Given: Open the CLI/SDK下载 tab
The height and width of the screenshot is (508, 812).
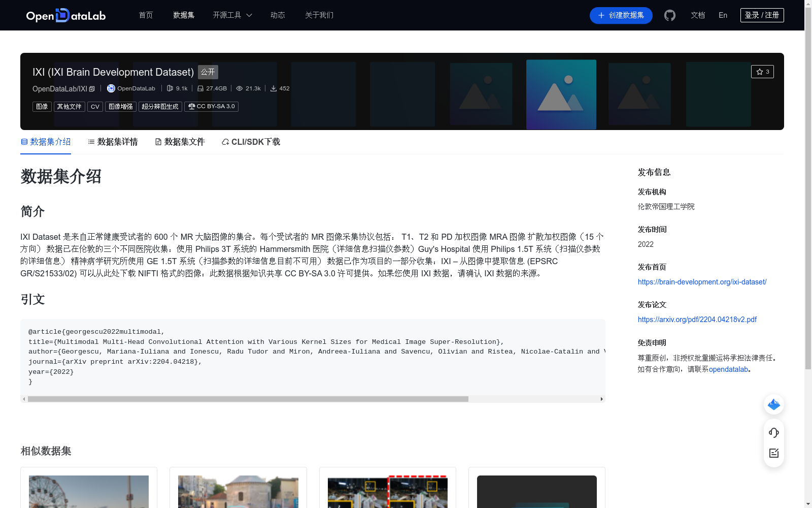Looking at the screenshot, I should [255, 142].
